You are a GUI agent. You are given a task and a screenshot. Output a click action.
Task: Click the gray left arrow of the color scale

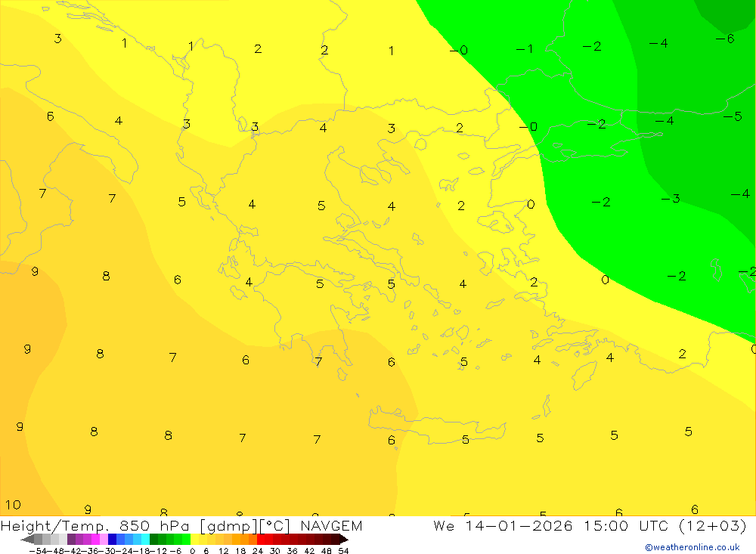(27, 540)
